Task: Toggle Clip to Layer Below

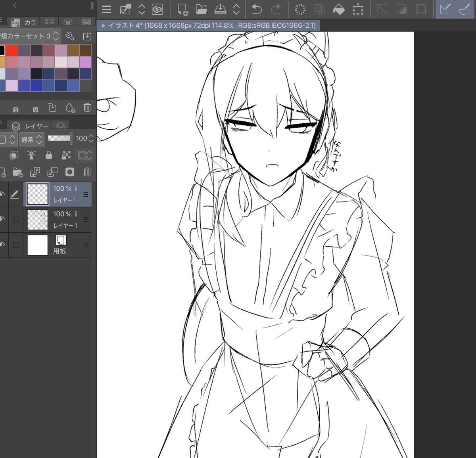Action: click(x=14, y=155)
